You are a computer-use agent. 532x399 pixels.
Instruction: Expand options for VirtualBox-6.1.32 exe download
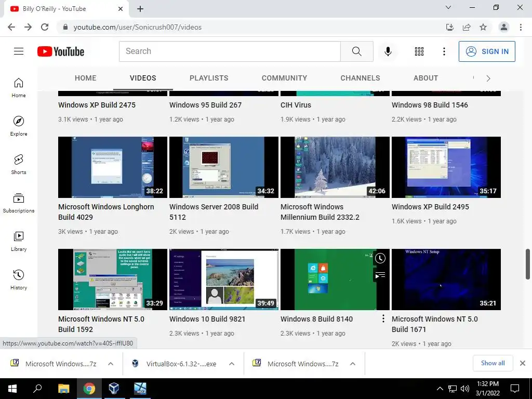click(x=232, y=364)
